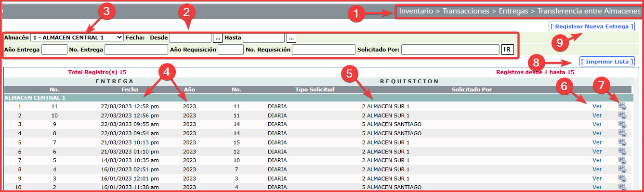Focus the Hasta date field

264,38
